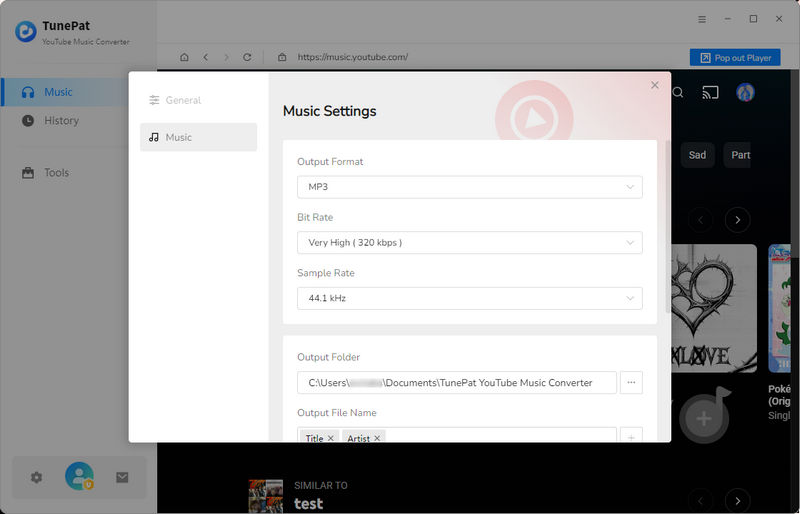Image resolution: width=800 pixels, height=514 pixels.
Task: Go back using the left arrow icon
Action: pos(206,58)
